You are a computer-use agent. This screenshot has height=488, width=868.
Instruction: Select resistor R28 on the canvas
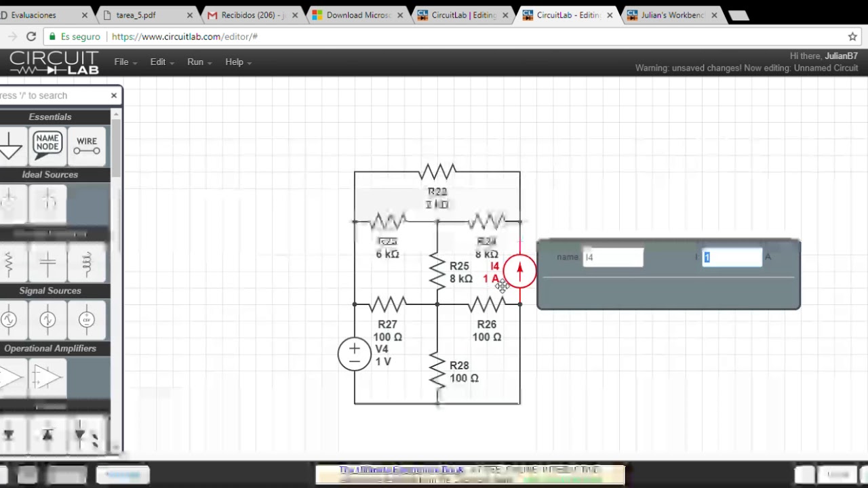pos(437,371)
